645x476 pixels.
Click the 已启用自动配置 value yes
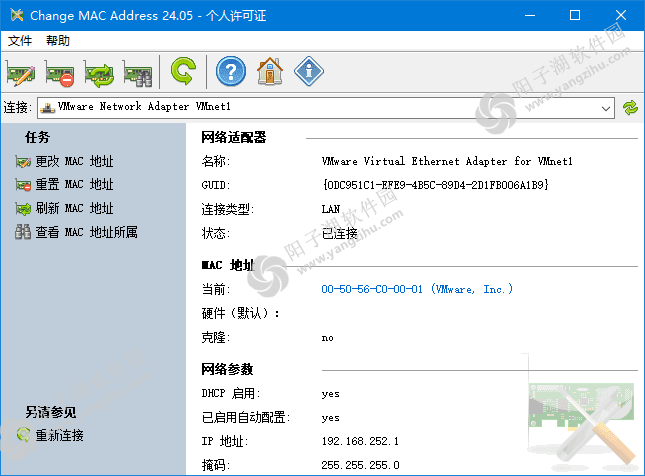[x=330, y=418]
